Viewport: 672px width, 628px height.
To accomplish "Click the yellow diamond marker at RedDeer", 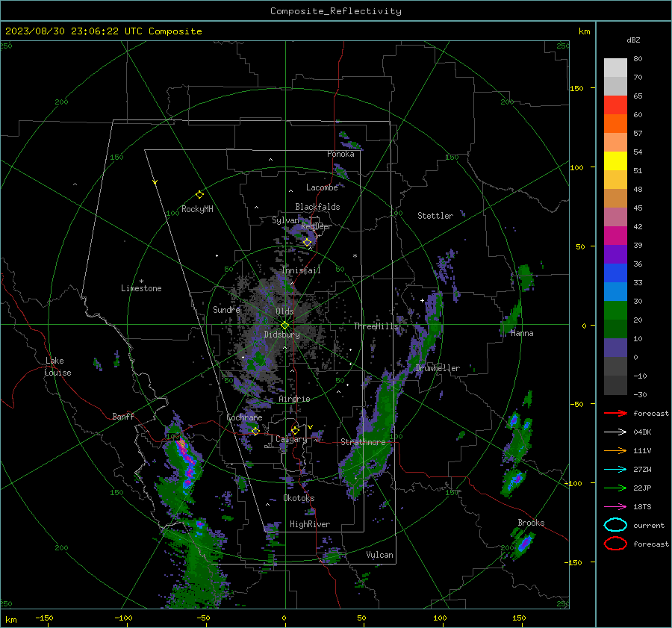I will [x=308, y=243].
